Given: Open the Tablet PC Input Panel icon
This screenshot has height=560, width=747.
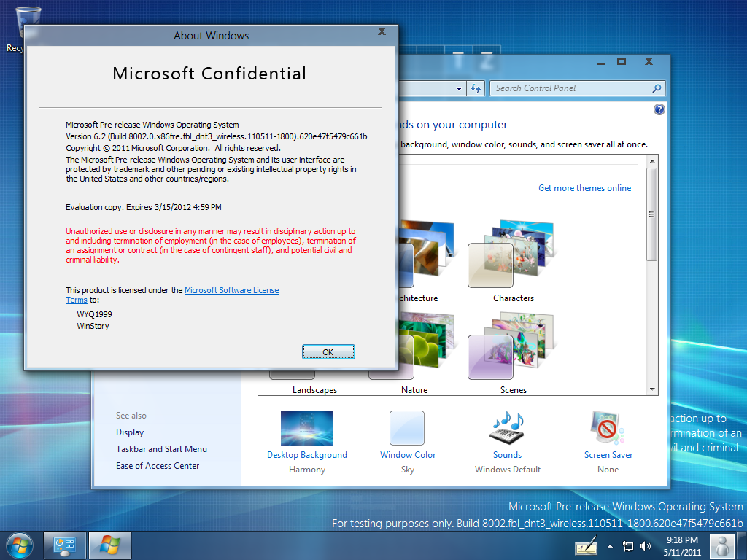Looking at the screenshot, I should [x=586, y=545].
